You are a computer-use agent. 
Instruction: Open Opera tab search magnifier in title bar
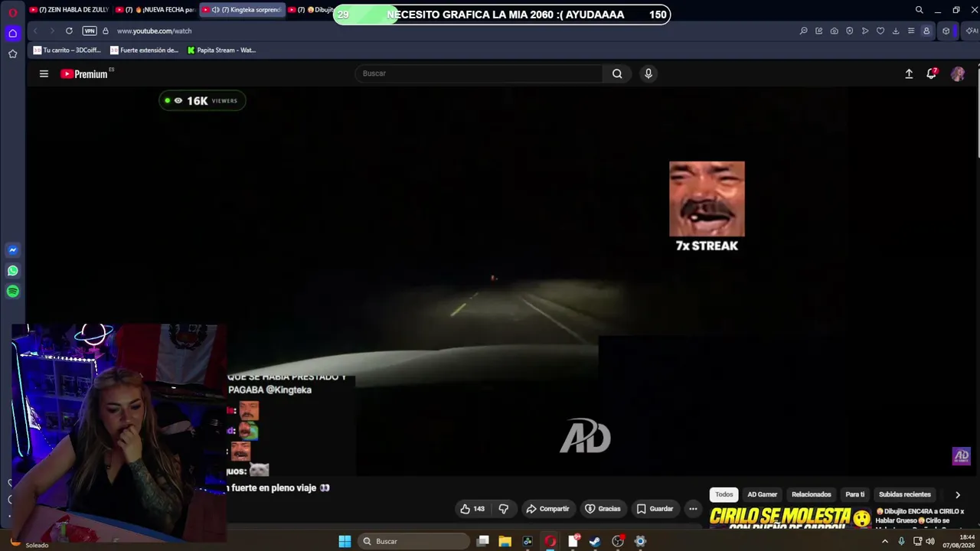click(x=919, y=10)
